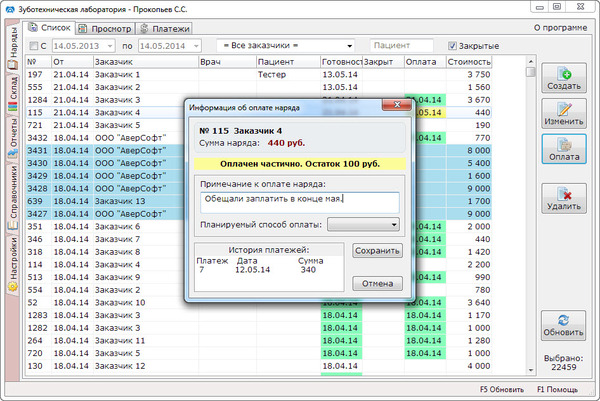The height and width of the screenshot is (401, 600).
Task: Click F1 Помощь in status bar
Action: [558, 389]
